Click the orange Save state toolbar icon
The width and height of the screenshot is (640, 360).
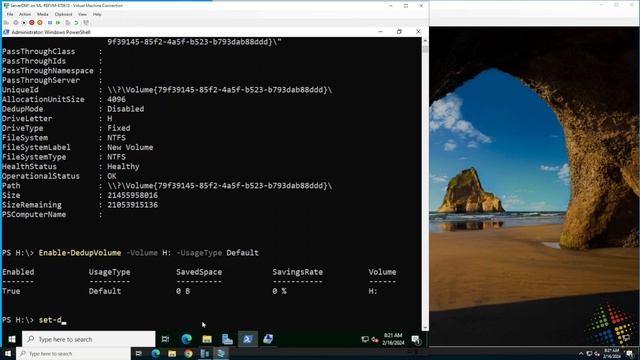[x=40, y=23]
